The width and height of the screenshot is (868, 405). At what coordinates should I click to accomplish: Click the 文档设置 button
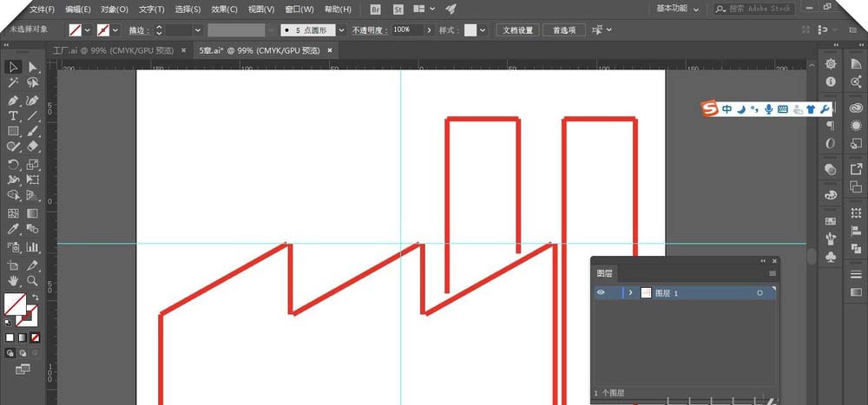point(519,29)
